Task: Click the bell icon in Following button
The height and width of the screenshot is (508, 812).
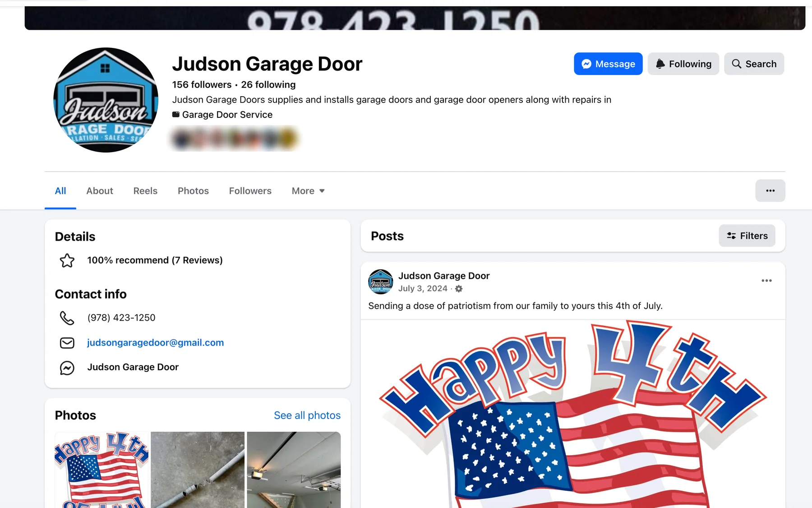Action: pyautogui.click(x=660, y=64)
